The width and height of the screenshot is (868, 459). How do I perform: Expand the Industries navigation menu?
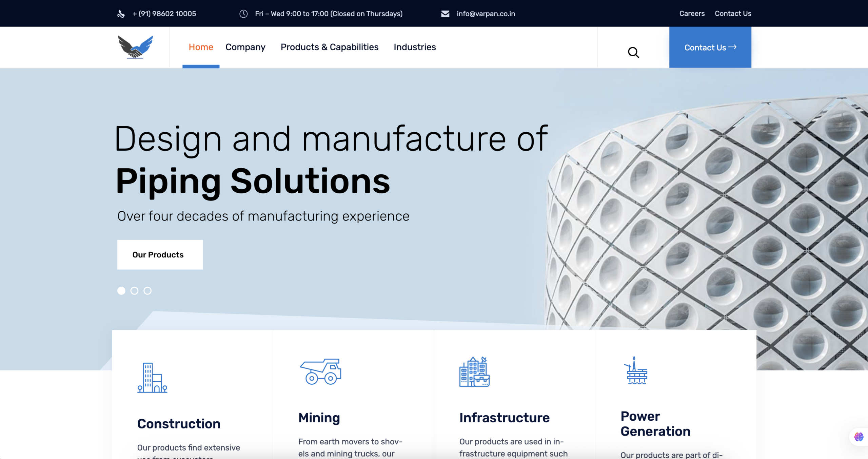pos(415,47)
